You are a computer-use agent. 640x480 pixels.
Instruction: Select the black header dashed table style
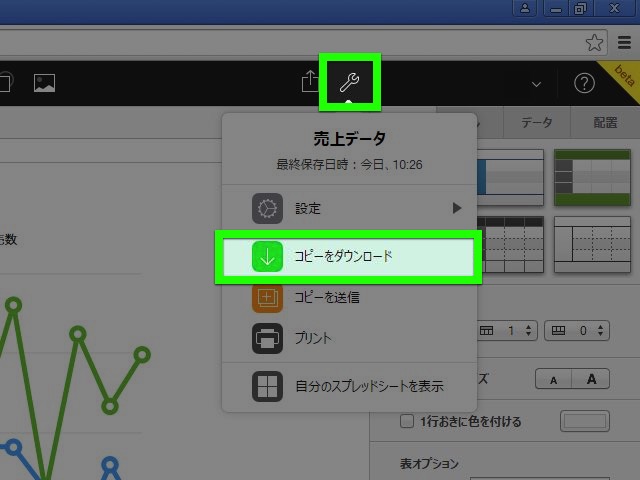[x=510, y=244]
